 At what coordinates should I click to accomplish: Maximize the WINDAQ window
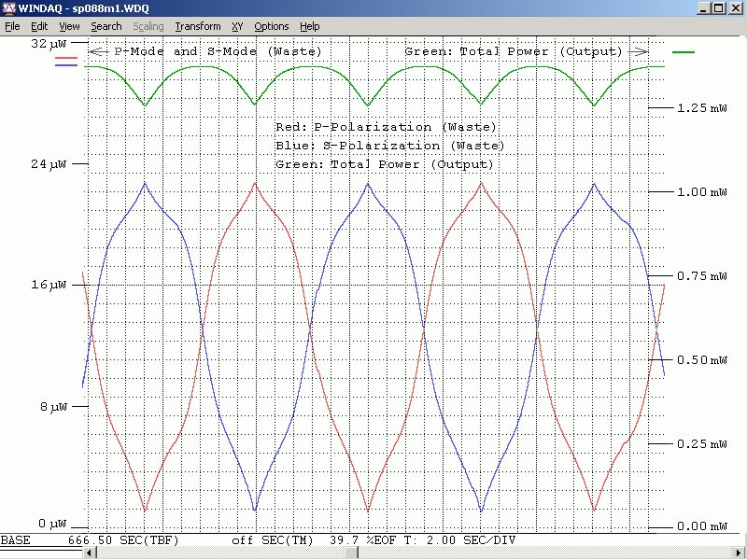[718, 8]
